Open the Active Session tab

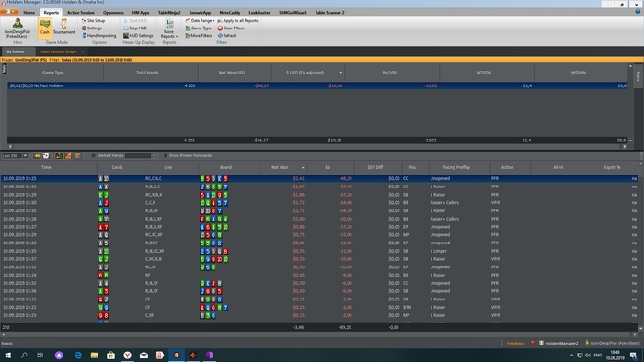pos(81,12)
